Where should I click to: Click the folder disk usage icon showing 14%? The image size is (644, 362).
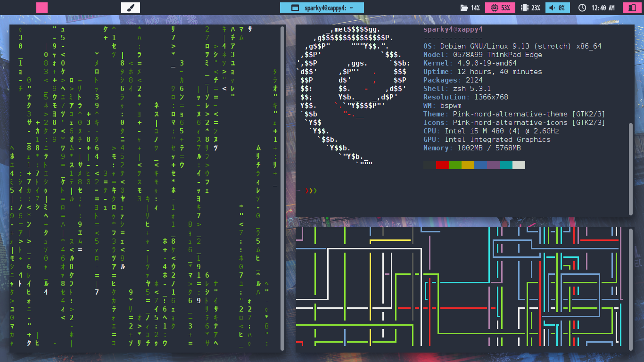tap(464, 8)
